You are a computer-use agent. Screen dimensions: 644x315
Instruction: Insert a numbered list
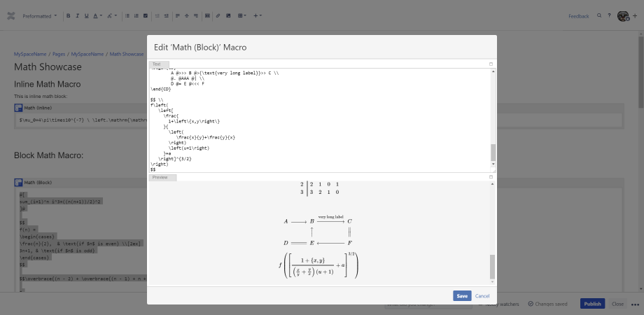[x=136, y=16]
